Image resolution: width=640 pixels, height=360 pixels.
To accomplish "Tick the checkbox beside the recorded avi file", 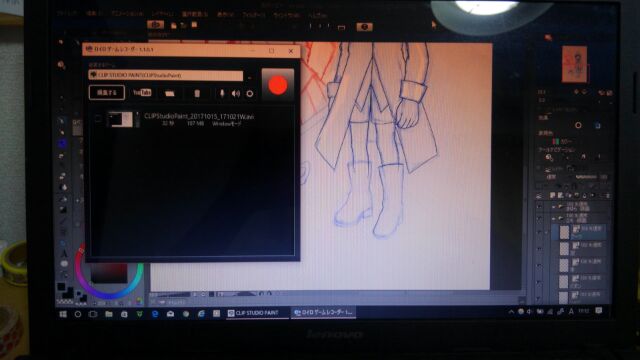I will pyautogui.click(x=98, y=119).
